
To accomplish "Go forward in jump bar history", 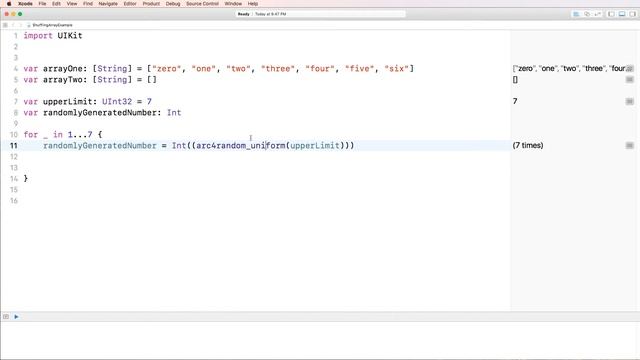I will coord(20,25).
